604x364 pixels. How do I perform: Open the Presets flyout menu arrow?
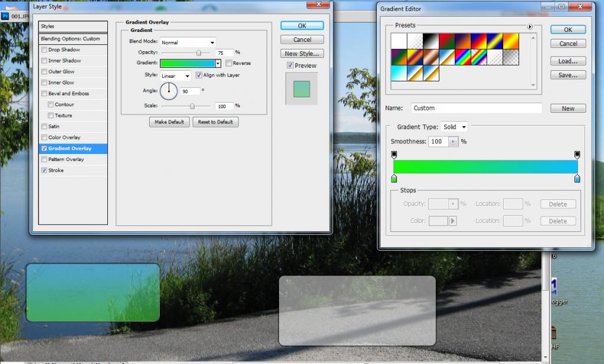point(530,27)
